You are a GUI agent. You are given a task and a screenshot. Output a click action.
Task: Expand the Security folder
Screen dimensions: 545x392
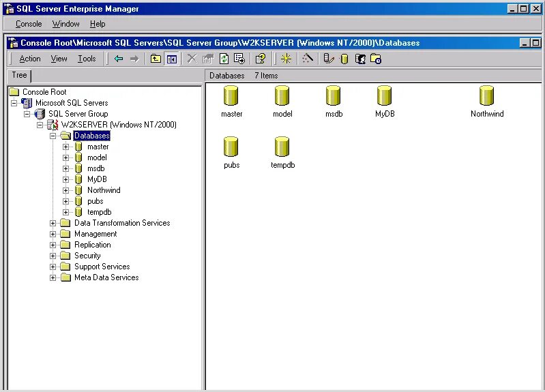pos(53,256)
